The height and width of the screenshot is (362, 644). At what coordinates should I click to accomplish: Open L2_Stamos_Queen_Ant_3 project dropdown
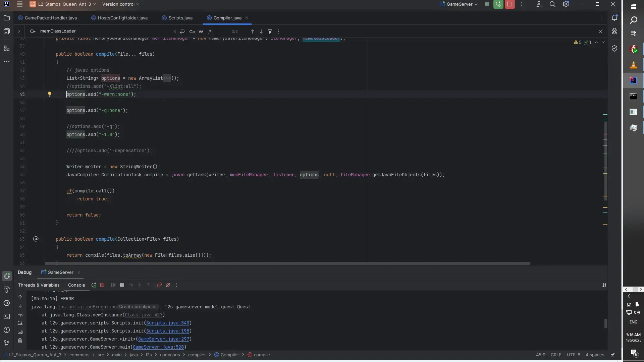(63, 4)
